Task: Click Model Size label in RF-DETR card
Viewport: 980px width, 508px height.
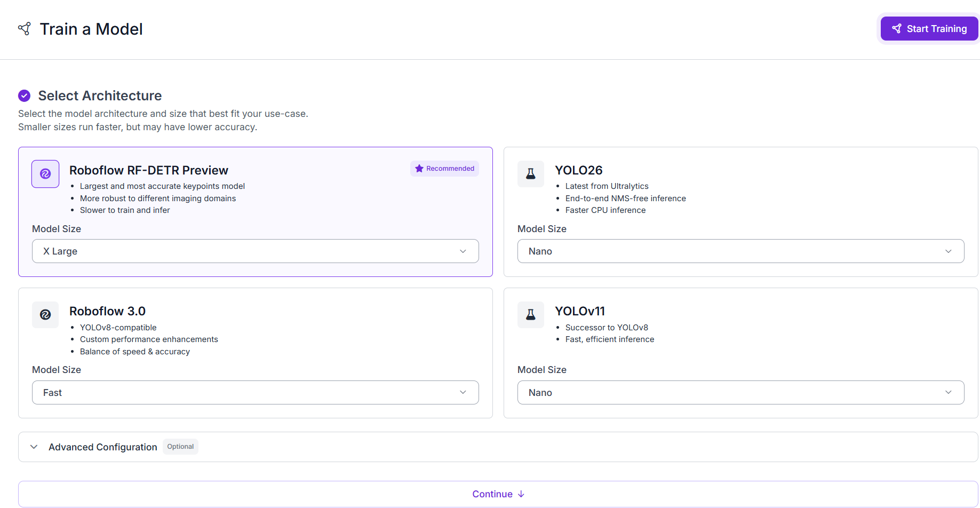Action: point(57,229)
